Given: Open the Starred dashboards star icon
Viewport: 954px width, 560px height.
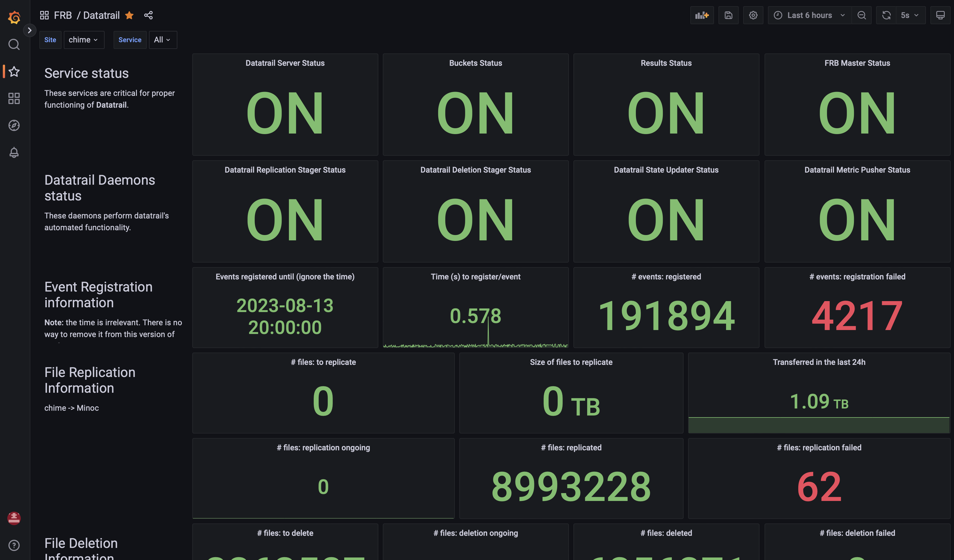Looking at the screenshot, I should (x=14, y=72).
